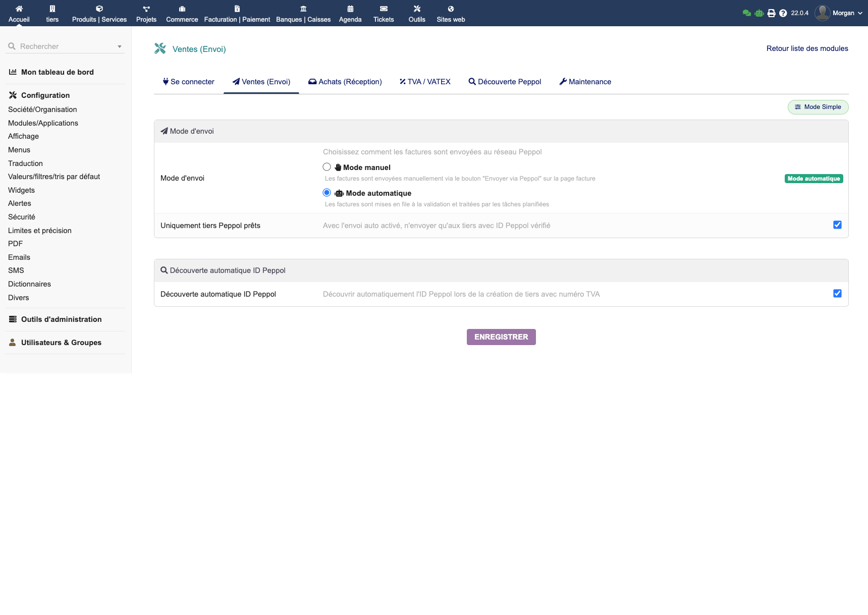The image size is (868, 615).
Task: Open the Tickets icon in top bar
Action: tap(384, 9)
